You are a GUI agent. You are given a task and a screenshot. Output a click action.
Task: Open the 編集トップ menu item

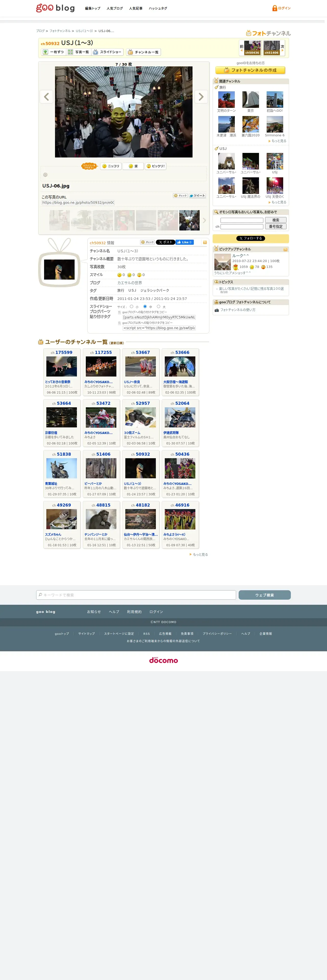(x=92, y=8)
